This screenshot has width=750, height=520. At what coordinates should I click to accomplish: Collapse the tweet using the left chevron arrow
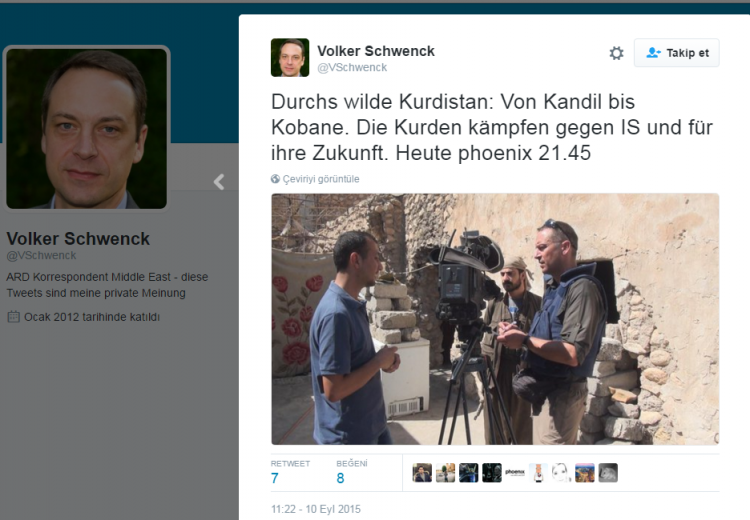coord(219,182)
